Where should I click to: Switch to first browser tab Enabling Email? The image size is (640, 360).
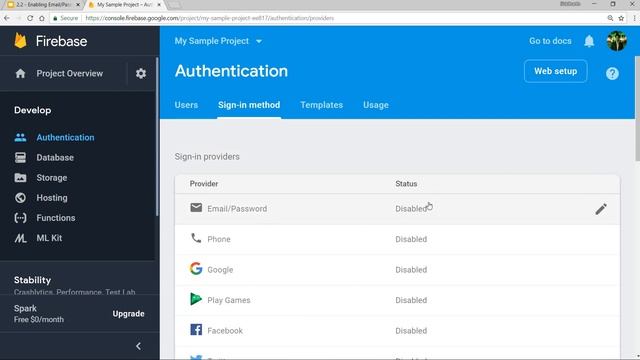43,5
